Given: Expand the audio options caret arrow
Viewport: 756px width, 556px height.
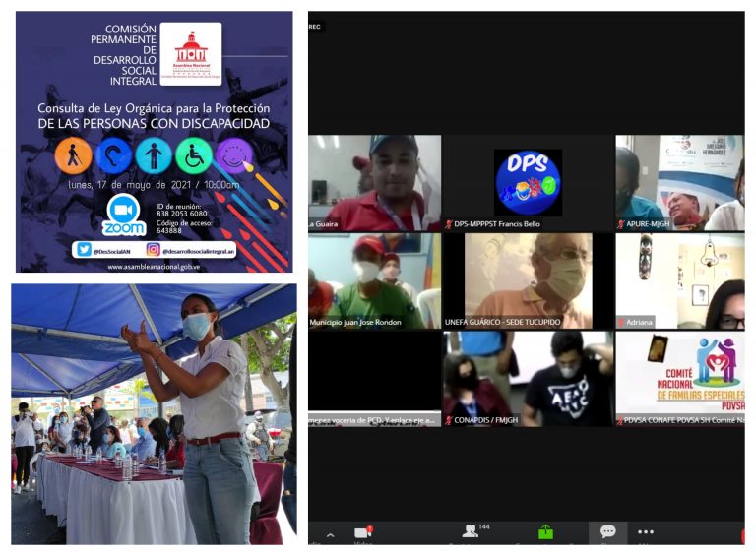Looking at the screenshot, I should [330, 535].
